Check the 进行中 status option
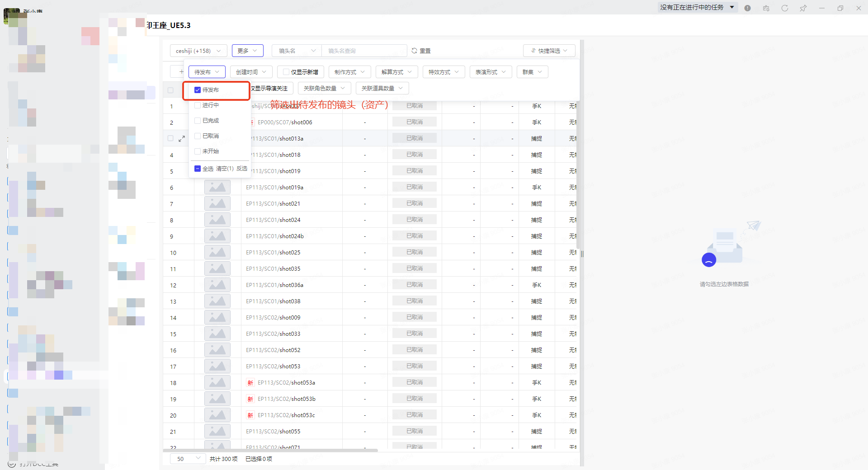 click(198, 105)
